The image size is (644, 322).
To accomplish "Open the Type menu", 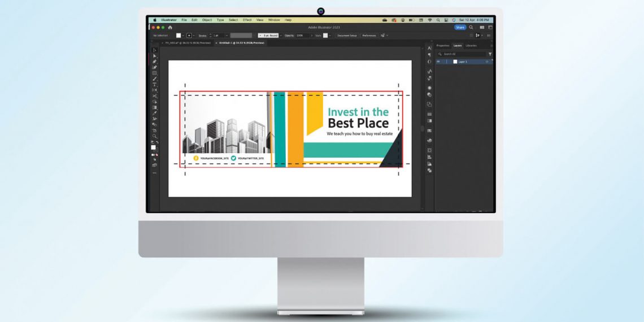I will click(x=220, y=20).
